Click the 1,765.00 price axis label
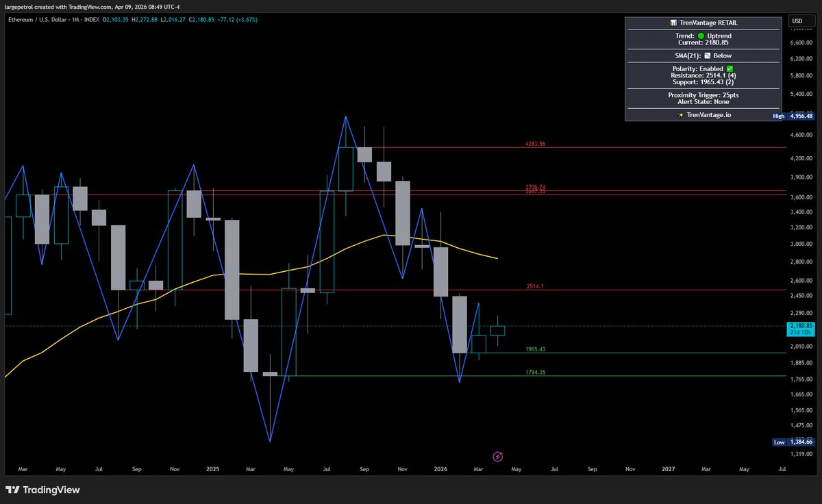This screenshot has width=822, height=504. [x=801, y=379]
